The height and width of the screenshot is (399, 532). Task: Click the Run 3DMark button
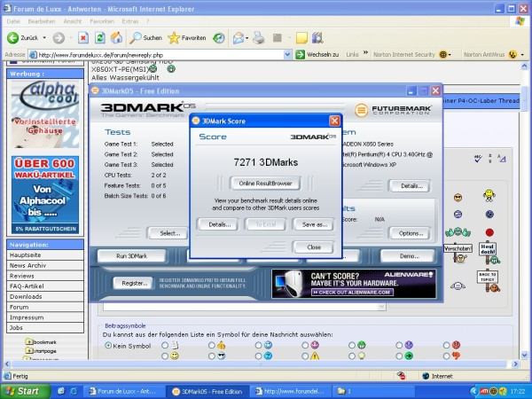pyautogui.click(x=131, y=256)
